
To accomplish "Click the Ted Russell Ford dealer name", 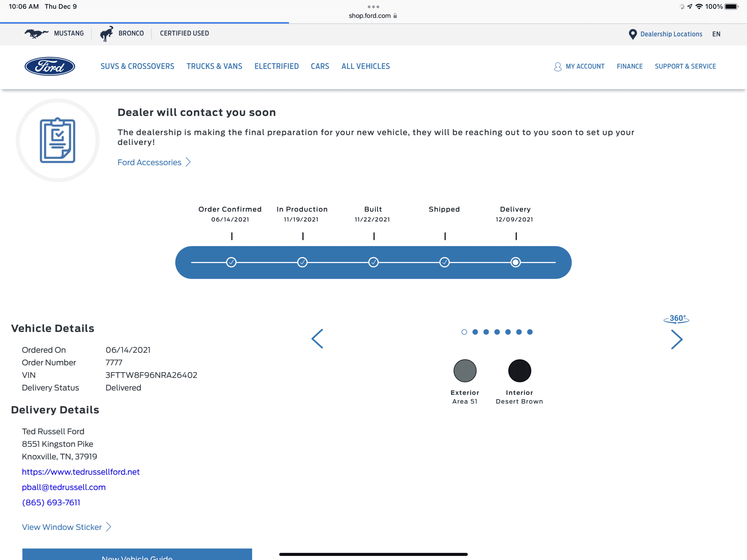I will click(x=53, y=432).
